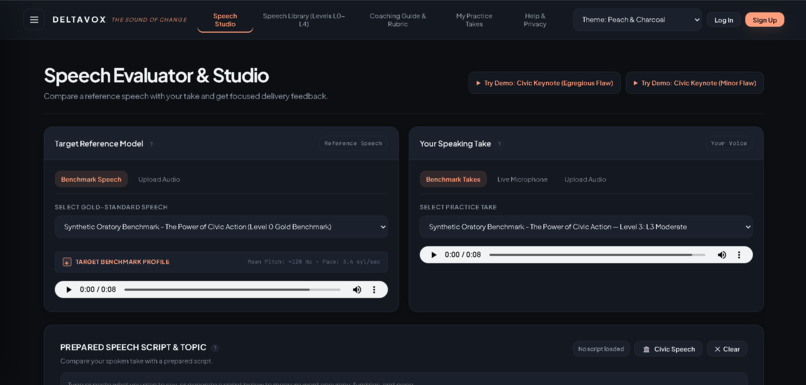Open more options on reference audio player
The image size is (806, 385).
(x=374, y=289)
